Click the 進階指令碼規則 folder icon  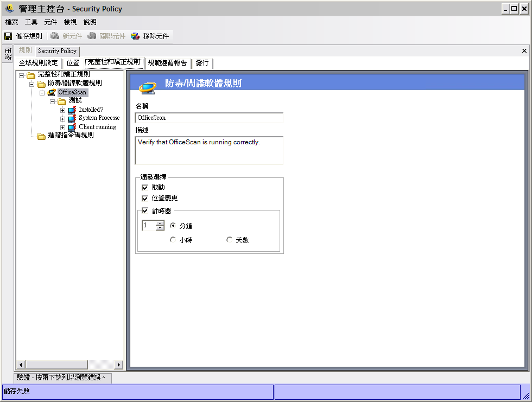pos(41,136)
